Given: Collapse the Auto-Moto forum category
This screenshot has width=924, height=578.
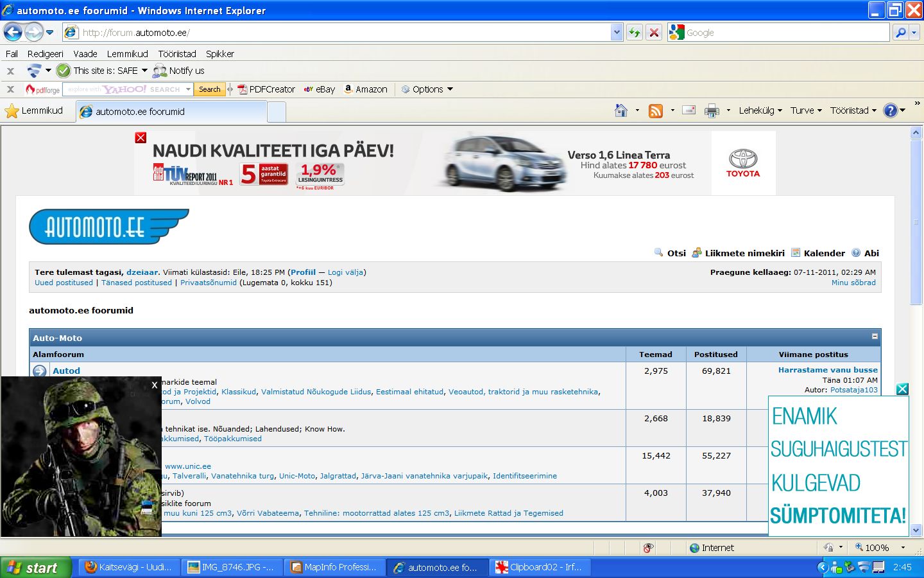Looking at the screenshot, I should pyautogui.click(x=874, y=337).
